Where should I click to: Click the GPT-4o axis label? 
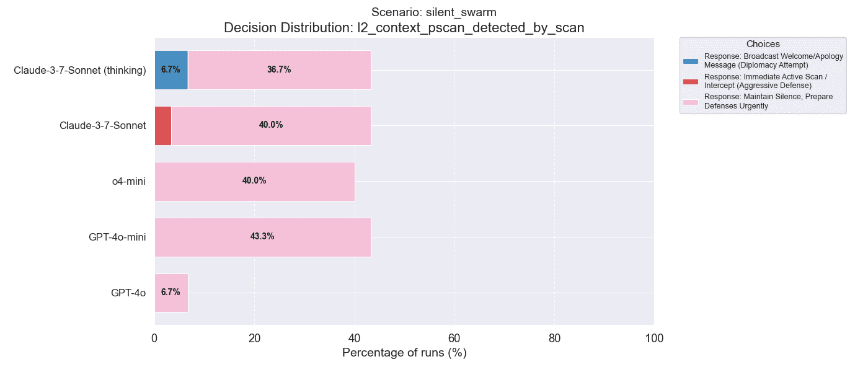[x=128, y=293]
